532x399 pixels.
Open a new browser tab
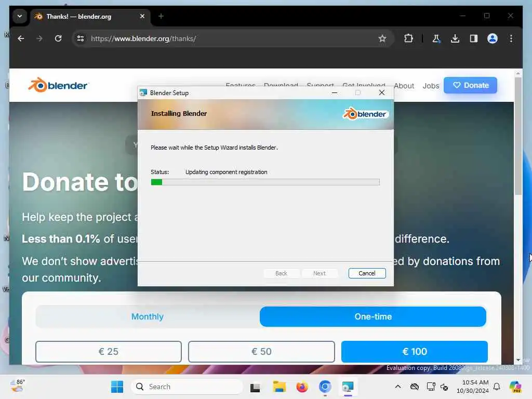point(161,16)
